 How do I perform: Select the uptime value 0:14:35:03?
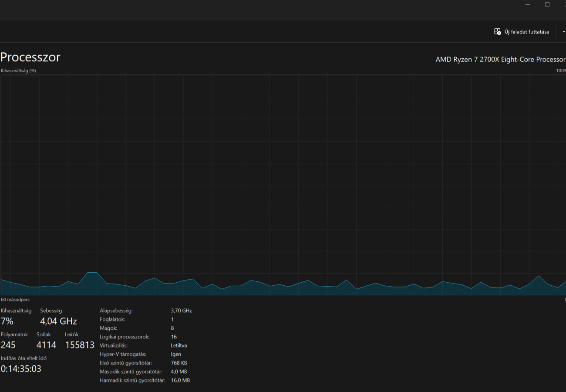[x=21, y=368]
